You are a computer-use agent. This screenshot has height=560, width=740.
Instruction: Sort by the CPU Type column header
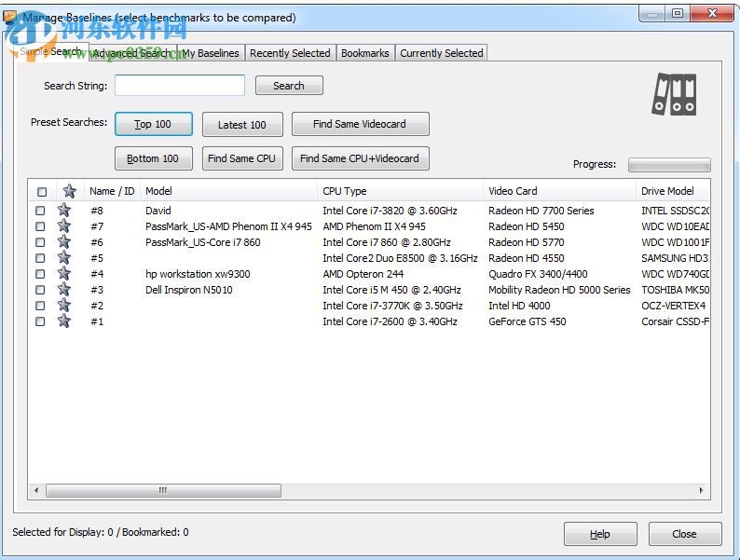tap(401, 191)
